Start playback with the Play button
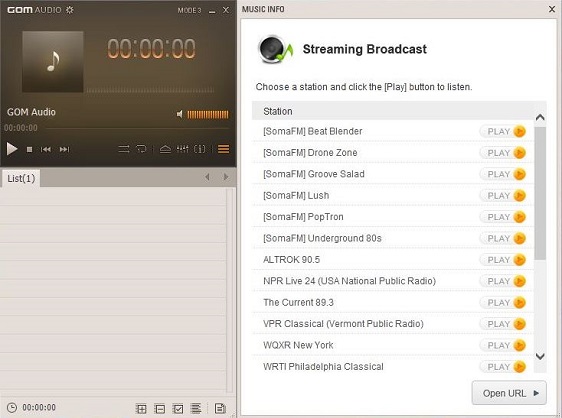 click(12, 149)
